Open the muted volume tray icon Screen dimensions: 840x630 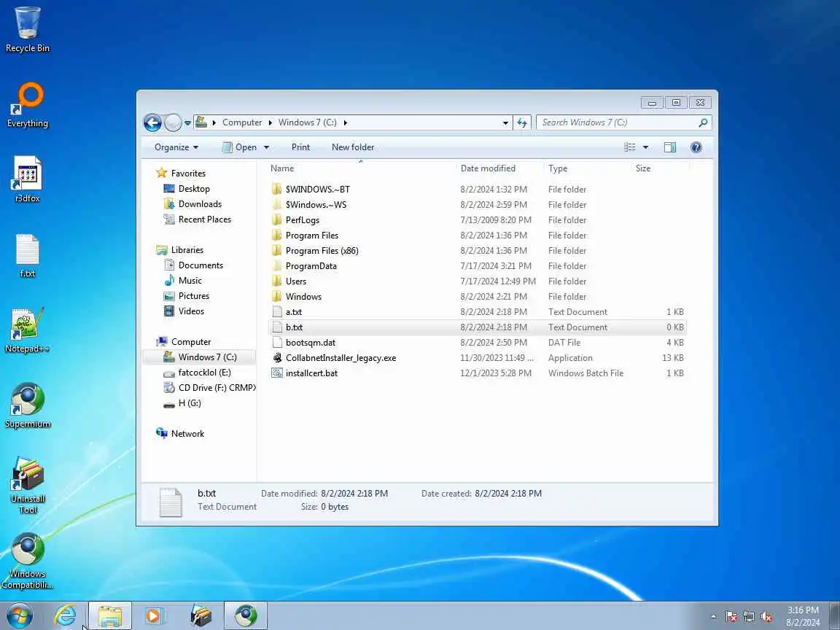(x=766, y=617)
